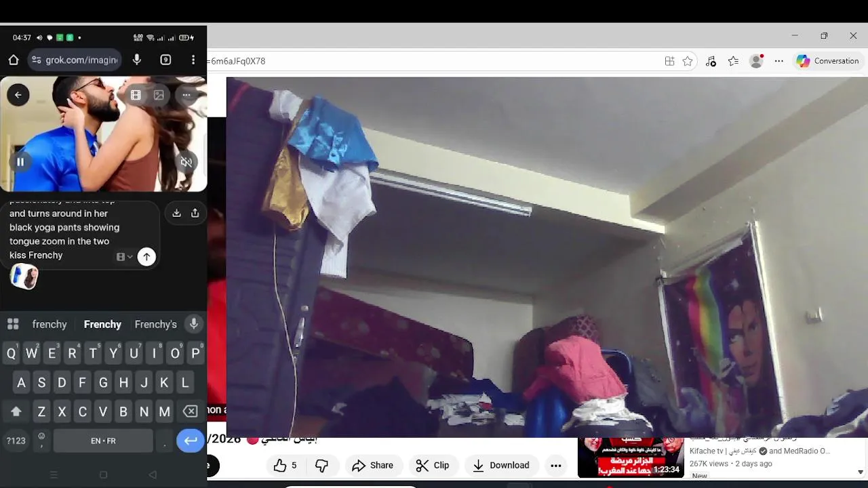Click the grok.com address bar on phone

click(x=75, y=60)
